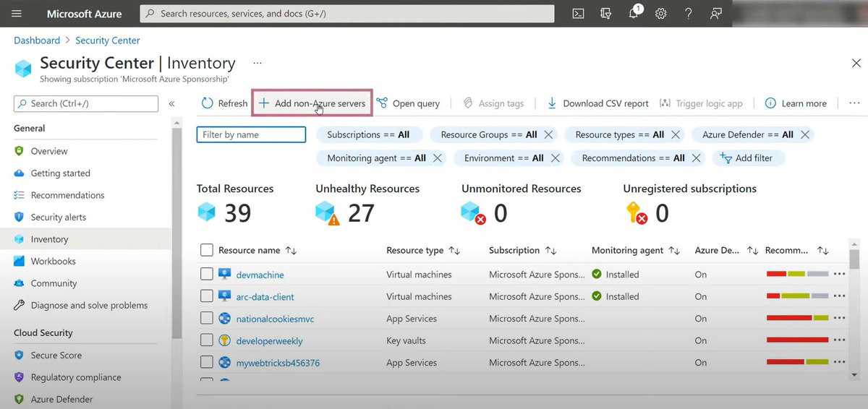Open Directory and subscription filter icon
The image size is (868, 409).
pyautogui.click(x=606, y=13)
